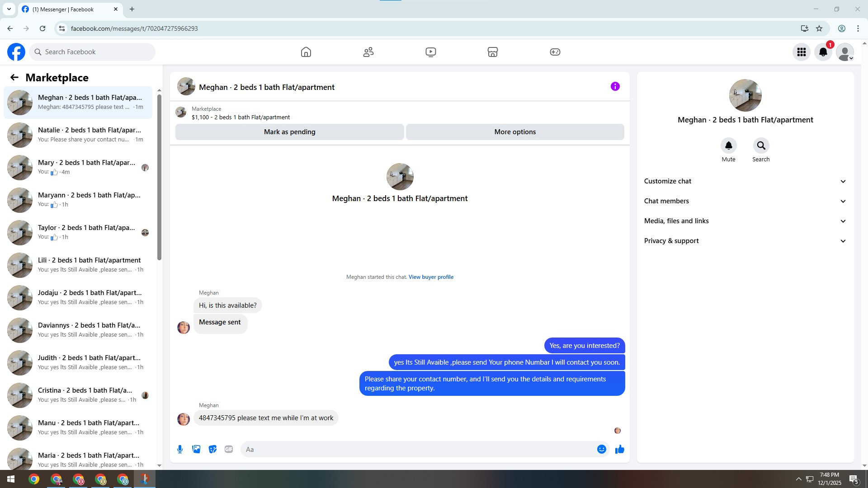View site information icon in address bar
Image resolution: width=868 pixels, height=488 pixels.
pos(62,28)
